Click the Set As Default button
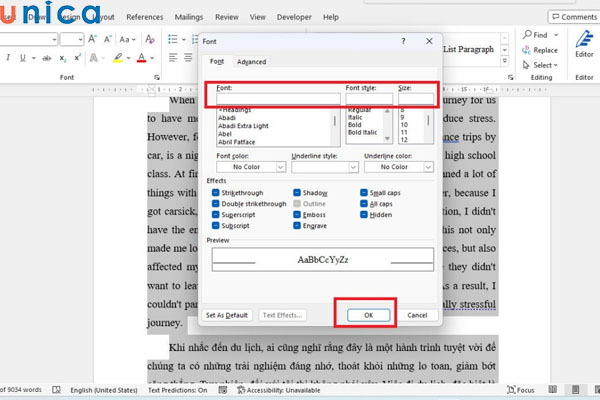 tap(226, 315)
